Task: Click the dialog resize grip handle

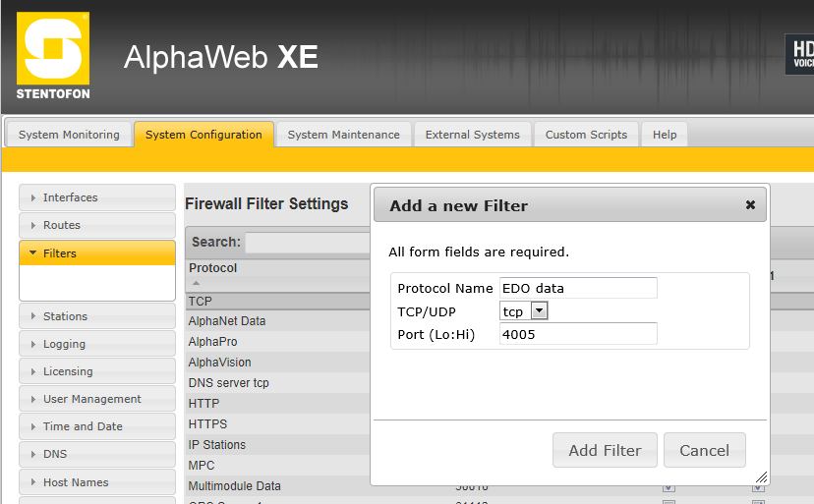Action: coord(760,477)
